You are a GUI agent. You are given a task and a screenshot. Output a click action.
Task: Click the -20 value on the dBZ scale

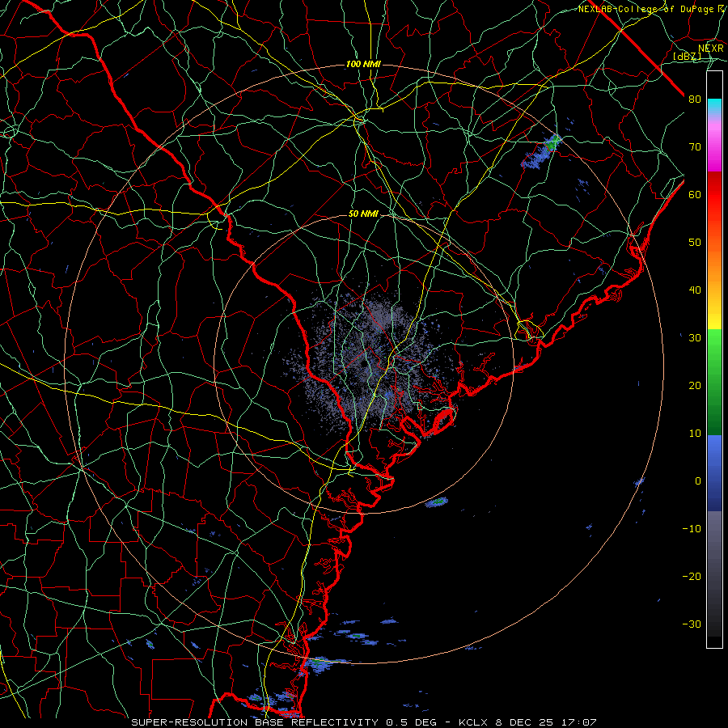pos(692,576)
